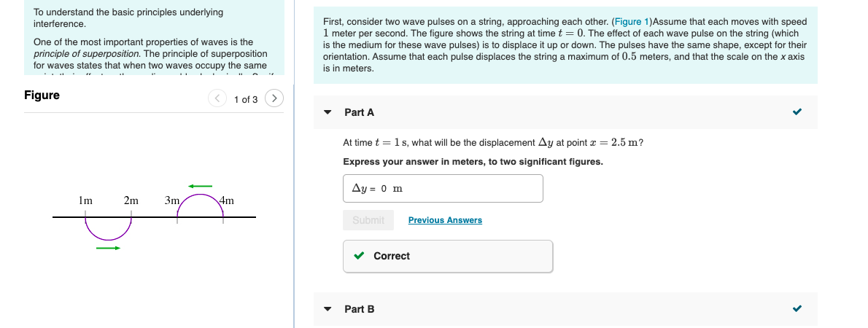Click the green left-pointing arrow in figure

tap(200, 186)
